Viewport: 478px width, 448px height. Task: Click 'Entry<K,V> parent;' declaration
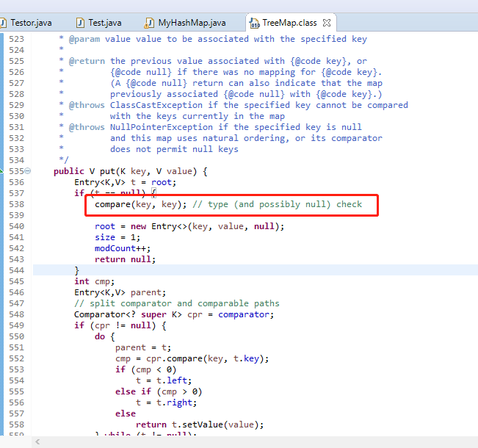coord(120,292)
